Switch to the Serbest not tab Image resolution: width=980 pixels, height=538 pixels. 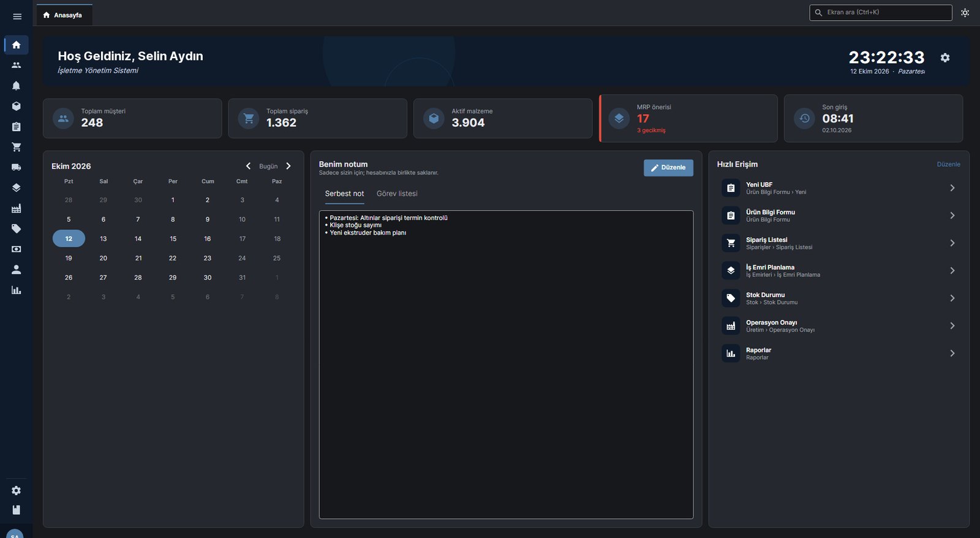[x=344, y=194]
